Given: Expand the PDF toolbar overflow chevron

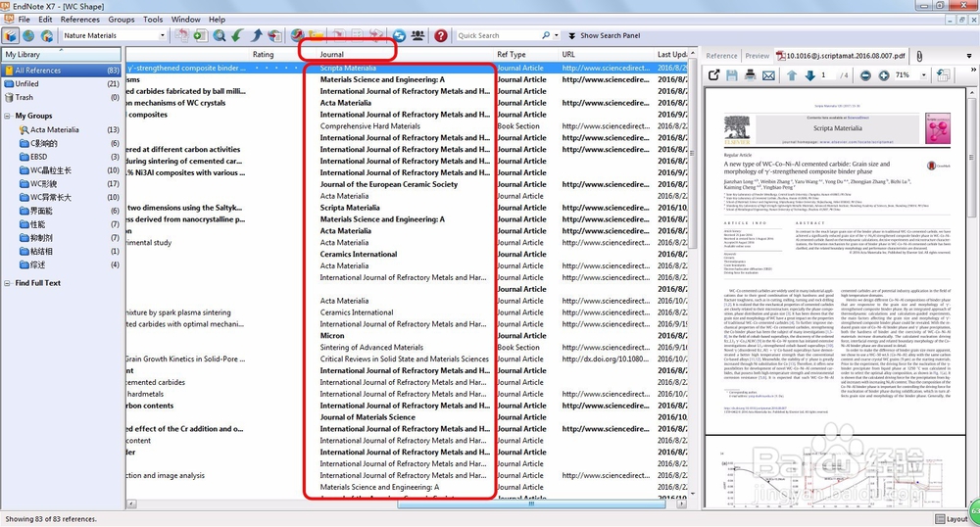Looking at the screenshot, I should [x=973, y=70].
